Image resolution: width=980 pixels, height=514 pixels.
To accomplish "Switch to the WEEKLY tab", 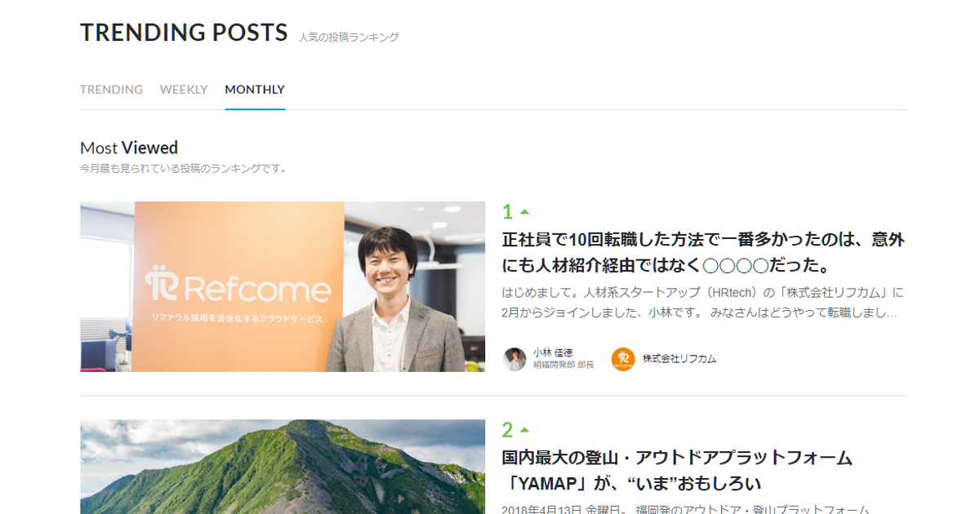I will pyautogui.click(x=184, y=90).
